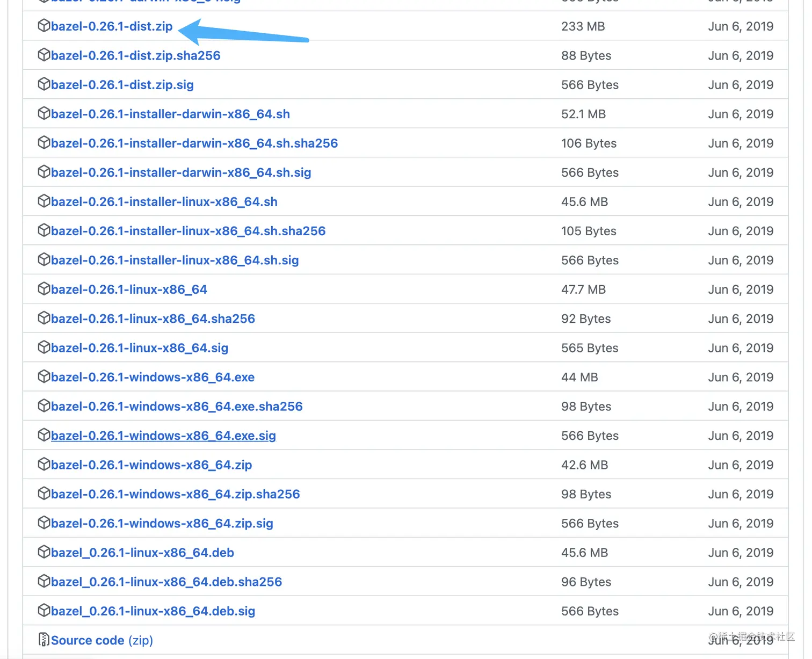Click package icon beside windows-x86_64.exe
The image size is (812, 659).
pyautogui.click(x=44, y=377)
